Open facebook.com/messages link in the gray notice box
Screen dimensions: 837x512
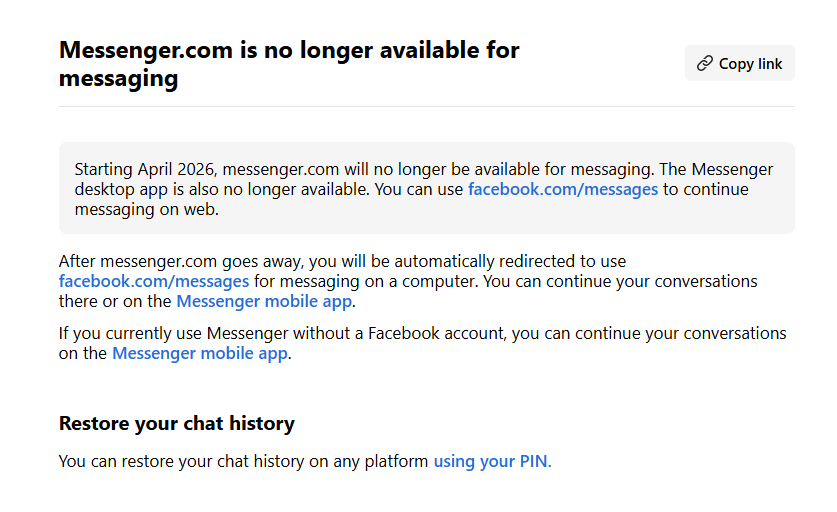562,189
